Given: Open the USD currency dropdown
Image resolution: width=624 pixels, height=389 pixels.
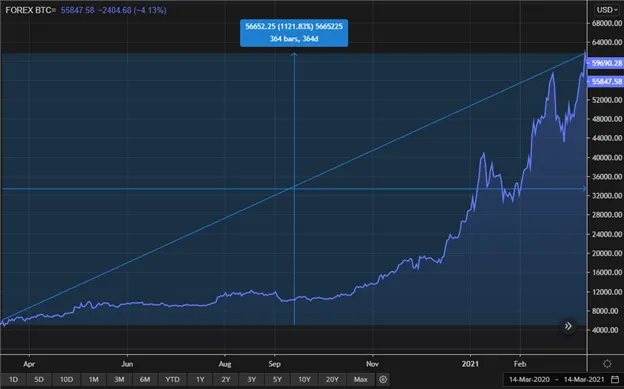Looking at the screenshot, I should click(607, 10).
